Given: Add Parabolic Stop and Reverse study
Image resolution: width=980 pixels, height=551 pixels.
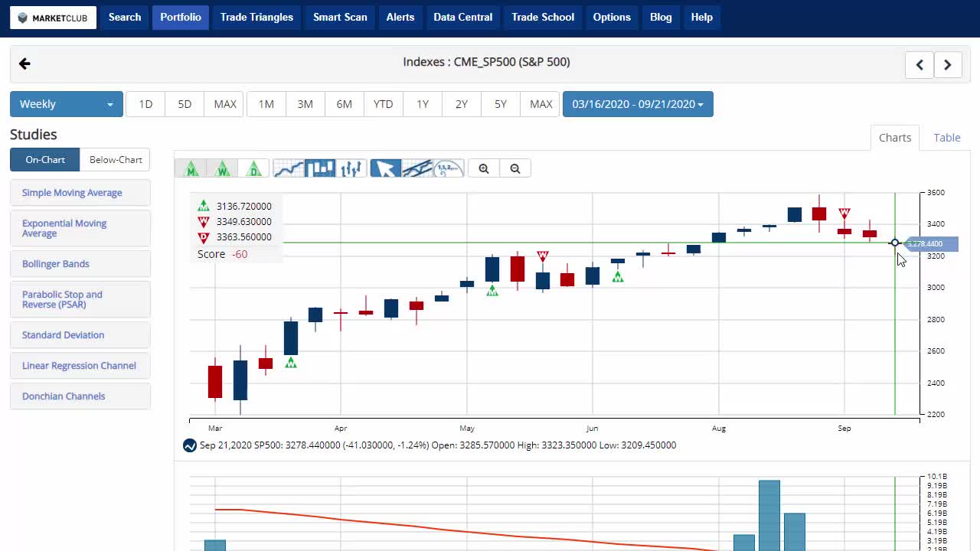Looking at the screenshot, I should click(x=80, y=299).
